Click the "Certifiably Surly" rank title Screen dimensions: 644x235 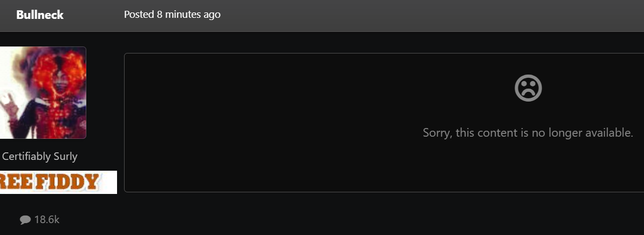40,157
